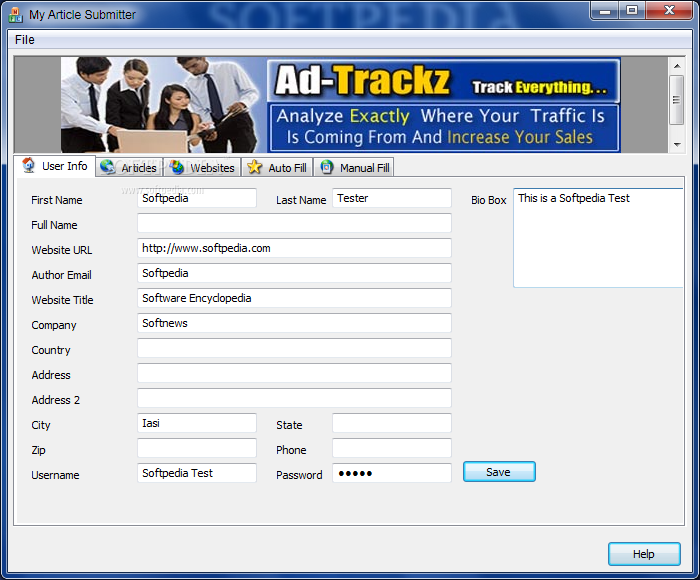
Task: Click the "Username" label
Action: [55, 475]
